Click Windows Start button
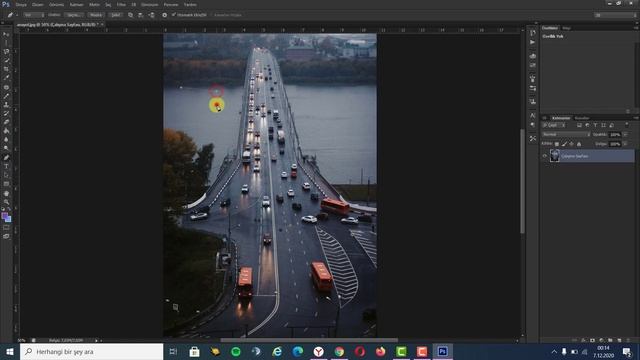640x360 pixels. coord(10,351)
